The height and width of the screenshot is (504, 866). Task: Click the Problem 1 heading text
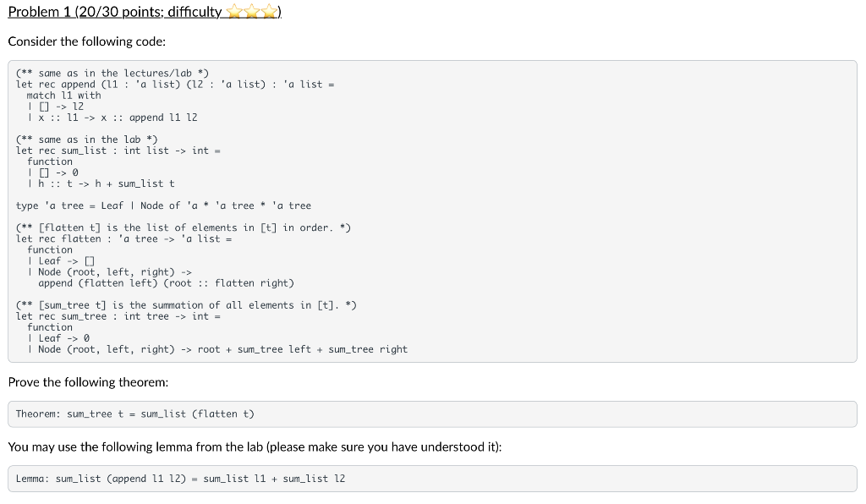(144, 12)
